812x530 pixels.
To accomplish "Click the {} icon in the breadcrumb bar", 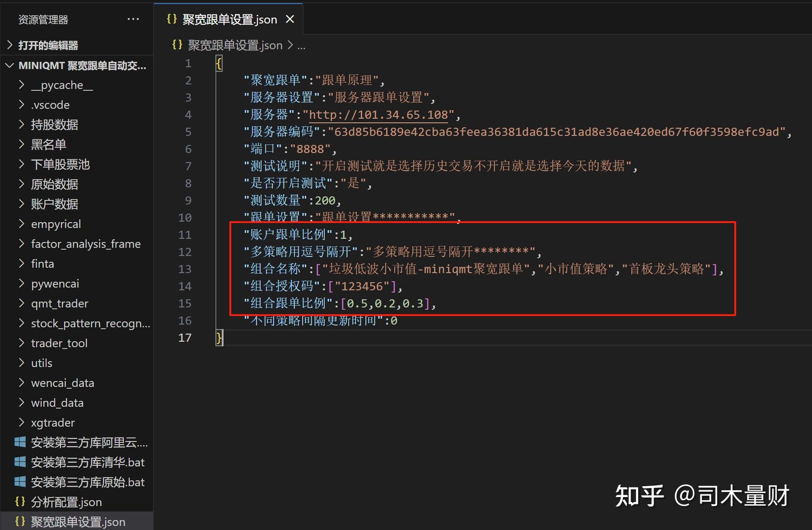I will tap(177, 45).
